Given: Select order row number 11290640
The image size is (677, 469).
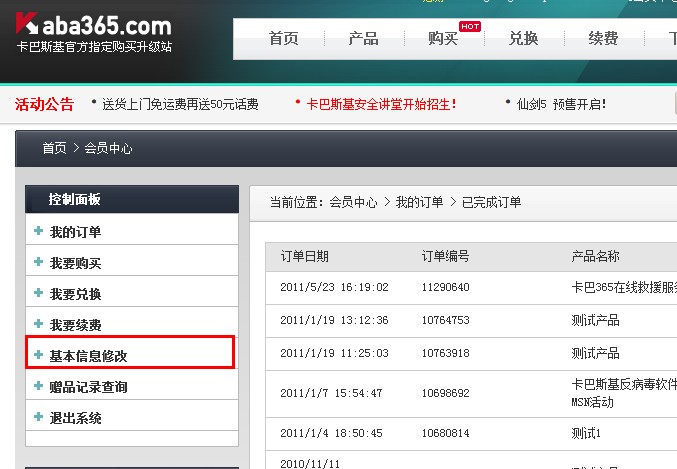Looking at the screenshot, I should pos(446,287).
